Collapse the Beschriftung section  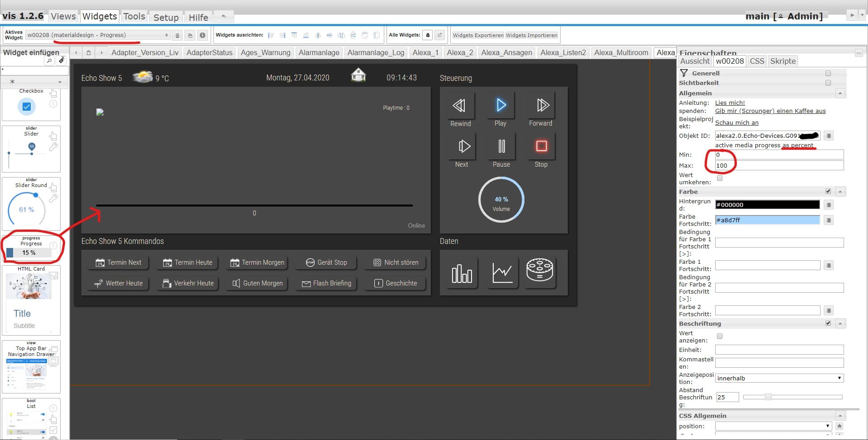[840, 323]
